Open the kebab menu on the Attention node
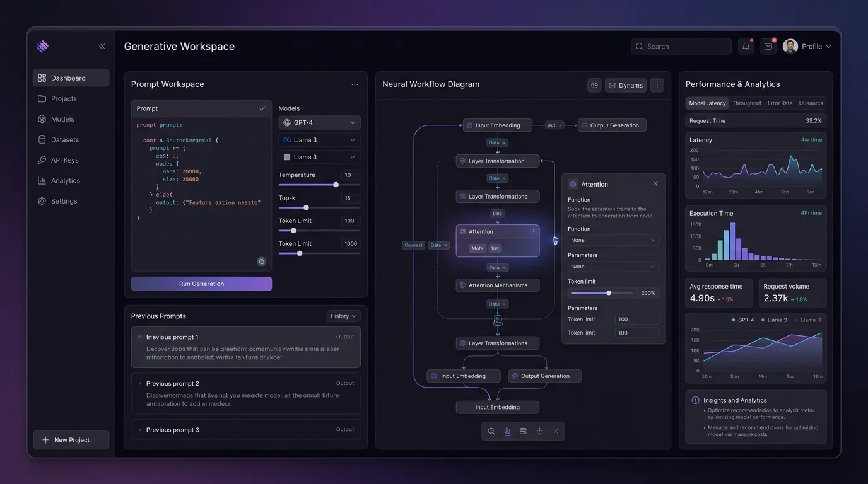 point(534,232)
